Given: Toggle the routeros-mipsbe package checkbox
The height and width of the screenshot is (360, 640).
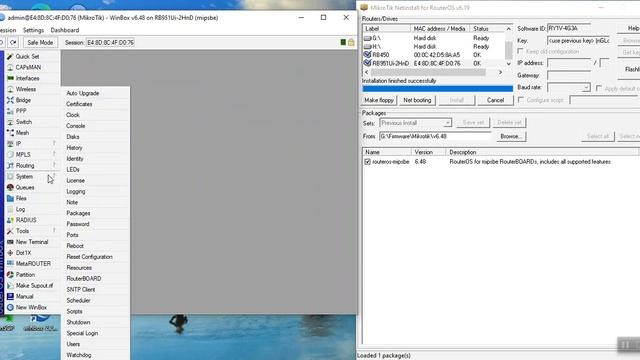Looking at the screenshot, I should [x=367, y=162].
